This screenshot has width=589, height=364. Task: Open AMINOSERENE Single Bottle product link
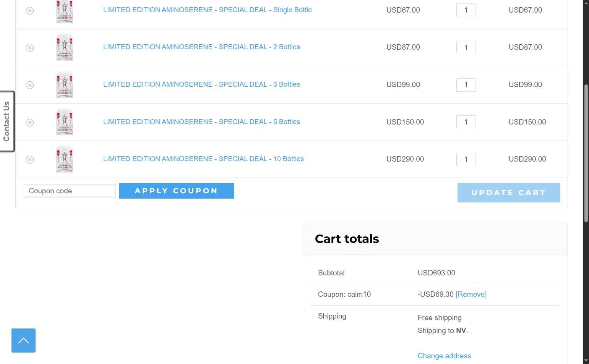[208, 10]
